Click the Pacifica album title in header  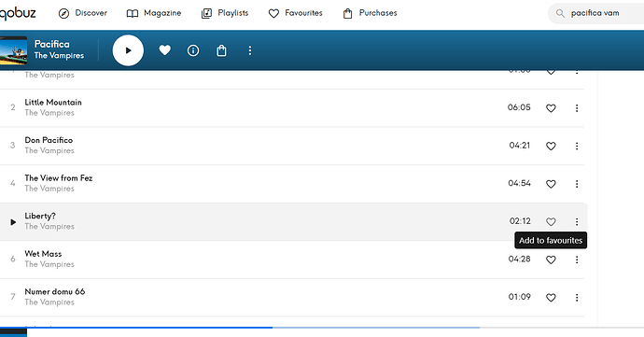[52, 44]
